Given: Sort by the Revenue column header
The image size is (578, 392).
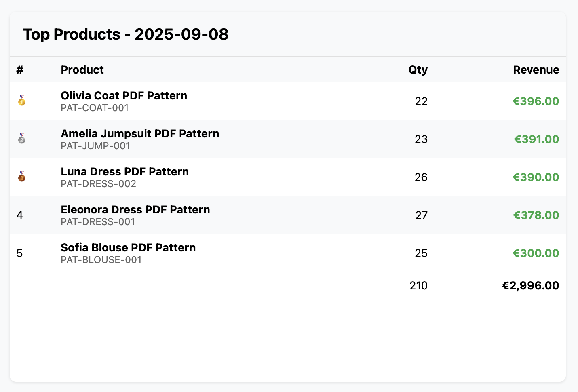Looking at the screenshot, I should 536,70.
